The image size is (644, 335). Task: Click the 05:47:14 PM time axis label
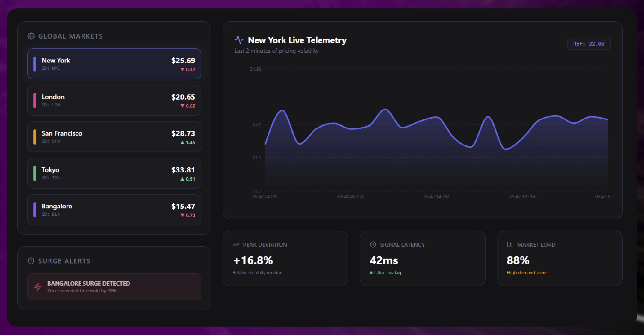point(436,197)
